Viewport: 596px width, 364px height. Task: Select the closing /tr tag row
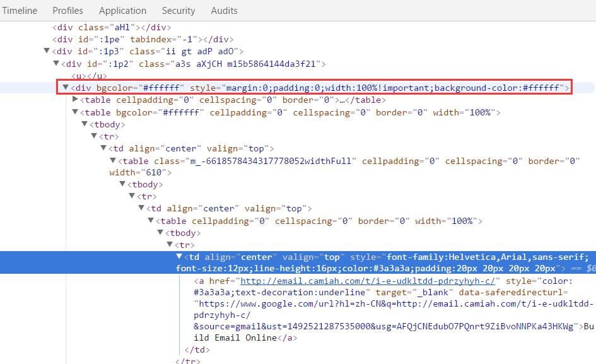(x=187, y=361)
